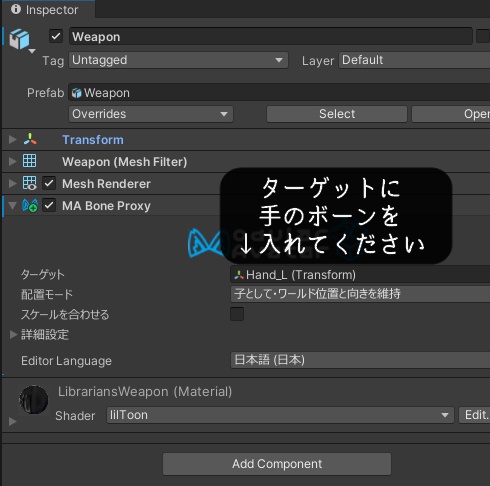The image size is (490, 486).
Task: Disable the Mesh Renderer checkbox
Action: [49, 183]
